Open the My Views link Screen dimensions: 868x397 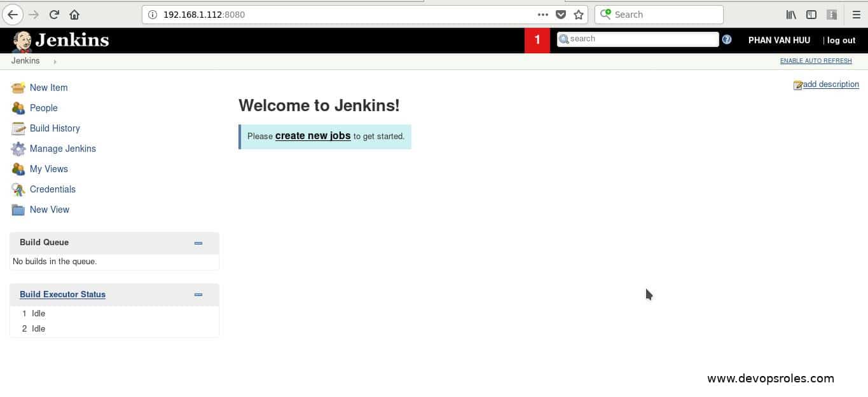[x=49, y=169]
